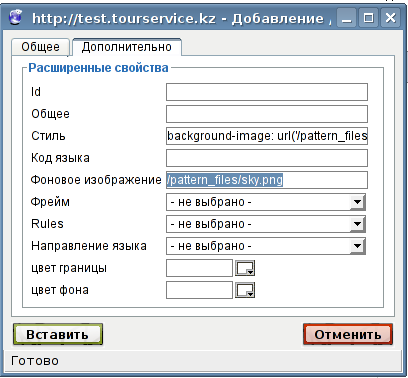Click the цвет границы text field
Screen dimensions: 408x378
(199, 268)
